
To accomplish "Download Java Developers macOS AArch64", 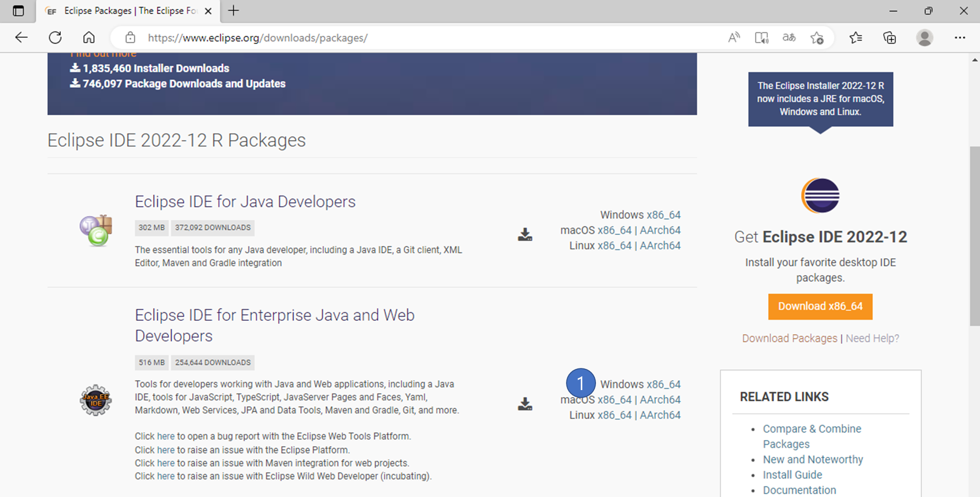I will click(x=660, y=230).
